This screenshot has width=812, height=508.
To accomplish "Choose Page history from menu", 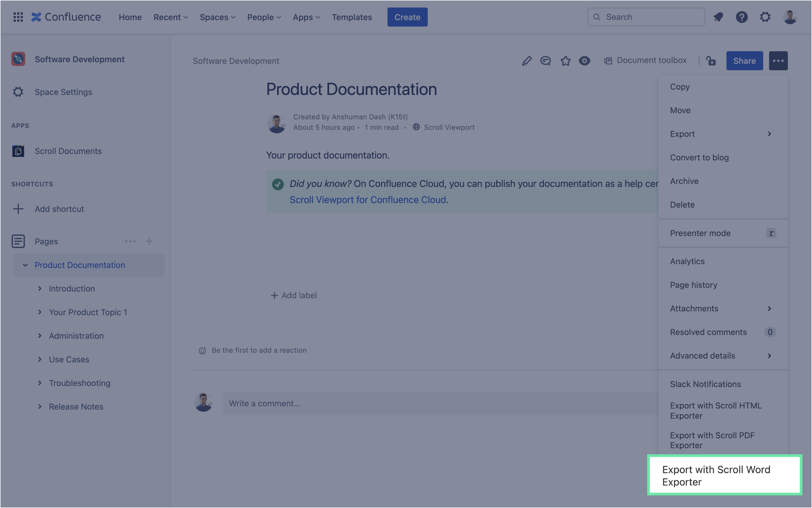I will tap(693, 285).
